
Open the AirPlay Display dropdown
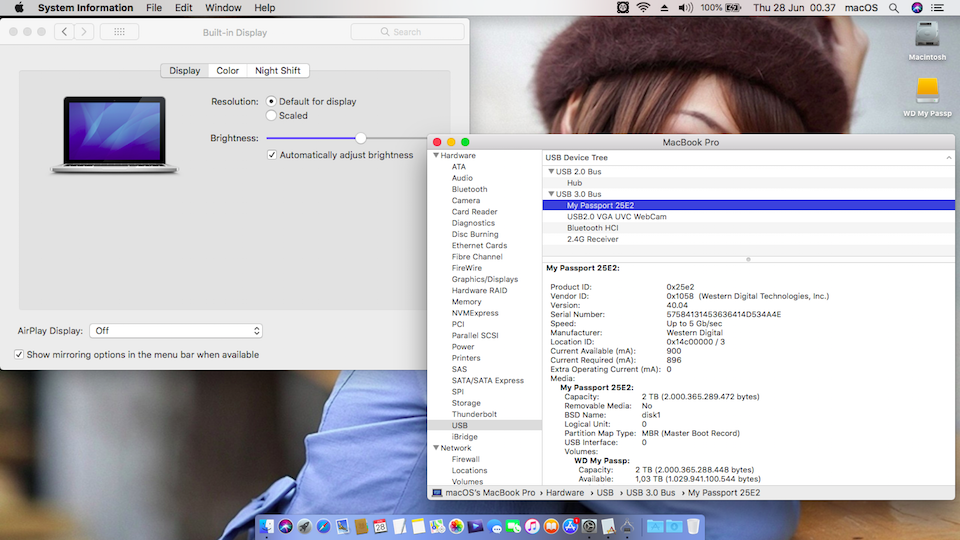[176, 331]
